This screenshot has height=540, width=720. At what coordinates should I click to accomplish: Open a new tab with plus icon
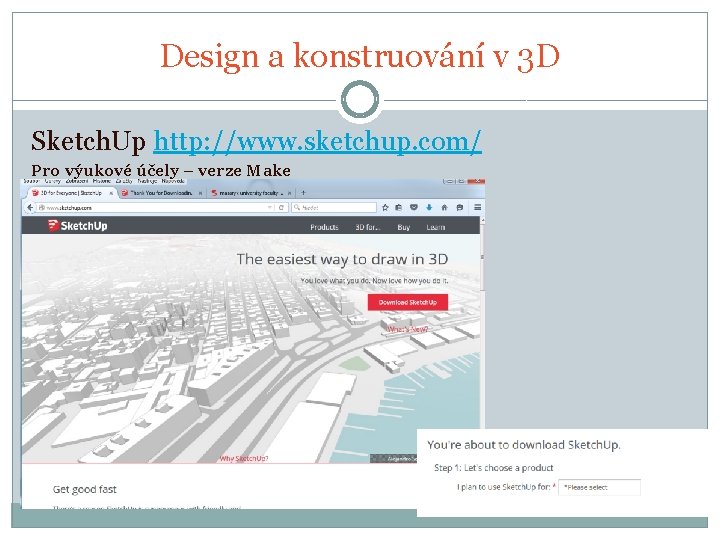point(303,193)
